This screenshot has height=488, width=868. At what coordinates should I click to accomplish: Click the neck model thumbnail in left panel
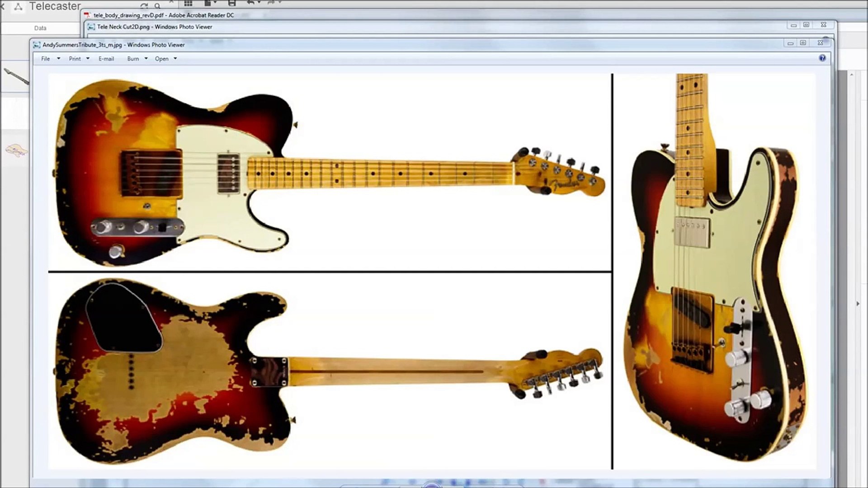click(16, 76)
